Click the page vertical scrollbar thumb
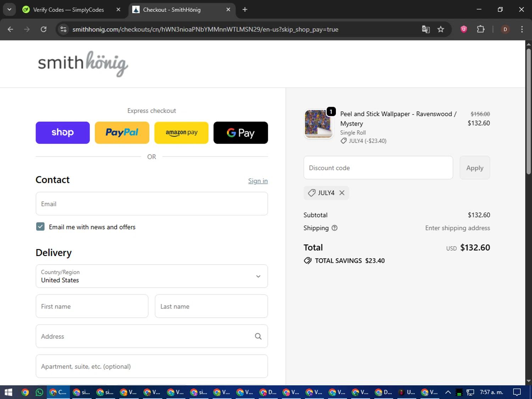Viewport: 532px width, 399px height. tap(528, 111)
